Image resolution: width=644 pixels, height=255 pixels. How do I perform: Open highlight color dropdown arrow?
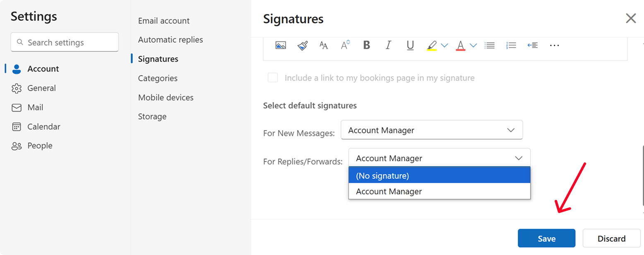click(445, 45)
